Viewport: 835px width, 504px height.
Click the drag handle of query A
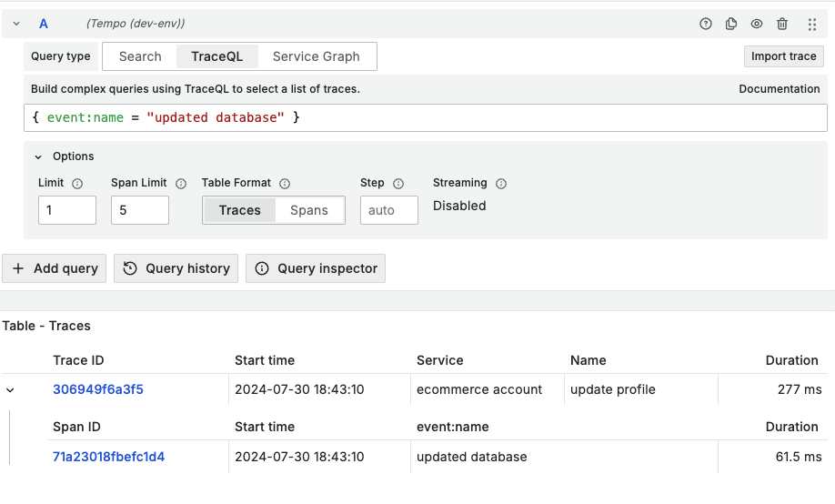pos(812,25)
